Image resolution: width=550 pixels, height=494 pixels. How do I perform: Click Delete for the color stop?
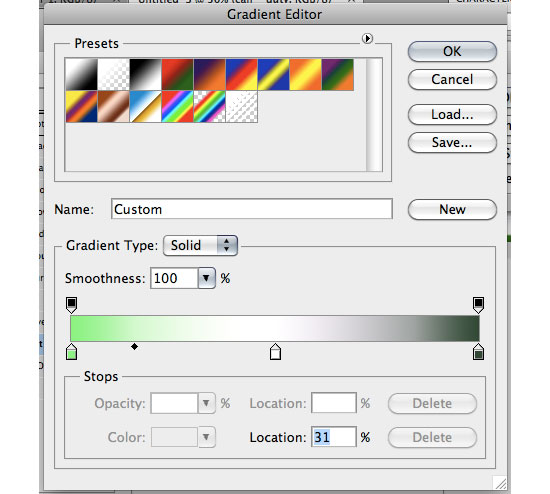pyautogui.click(x=432, y=438)
